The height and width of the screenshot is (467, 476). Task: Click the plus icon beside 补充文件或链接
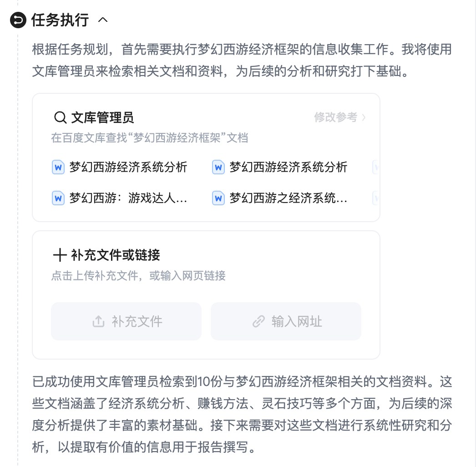click(60, 255)
